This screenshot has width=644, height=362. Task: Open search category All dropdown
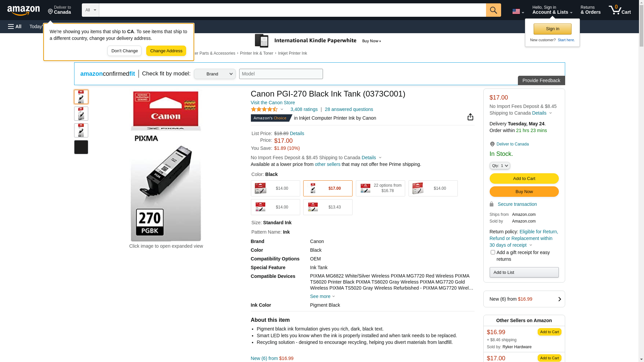(x=90, y=10)
